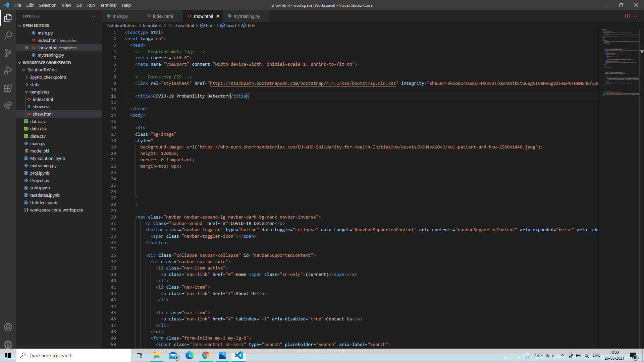This screenshot has height=362, width=644.
Task: Switch to the mytraining.py tab
Action: [x=247, y=16]
